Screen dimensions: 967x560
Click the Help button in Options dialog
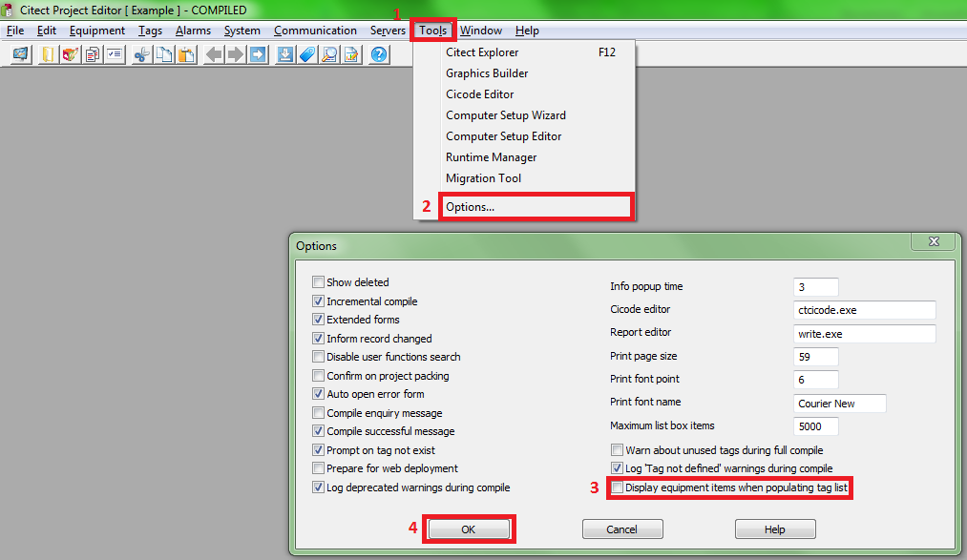point(775,529)
